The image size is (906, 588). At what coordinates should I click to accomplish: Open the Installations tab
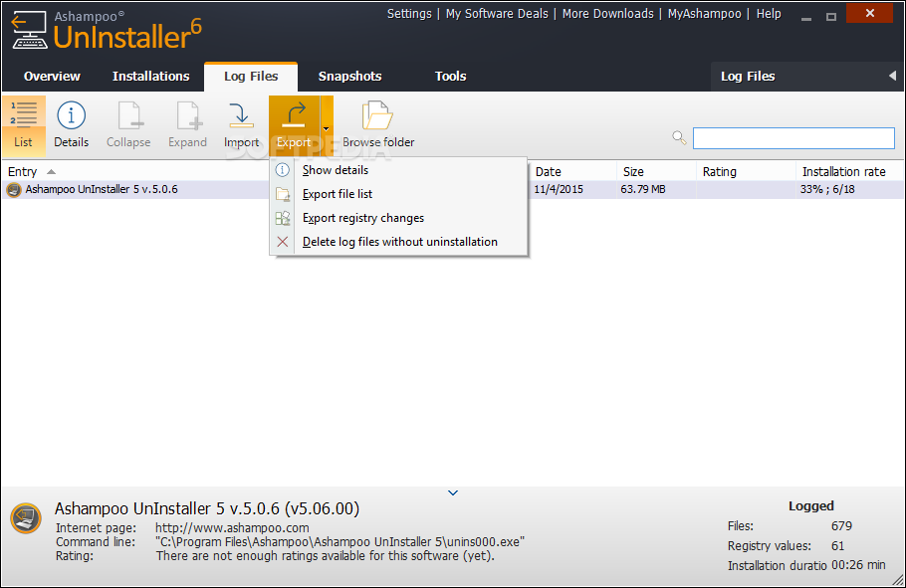coord(150,77)
